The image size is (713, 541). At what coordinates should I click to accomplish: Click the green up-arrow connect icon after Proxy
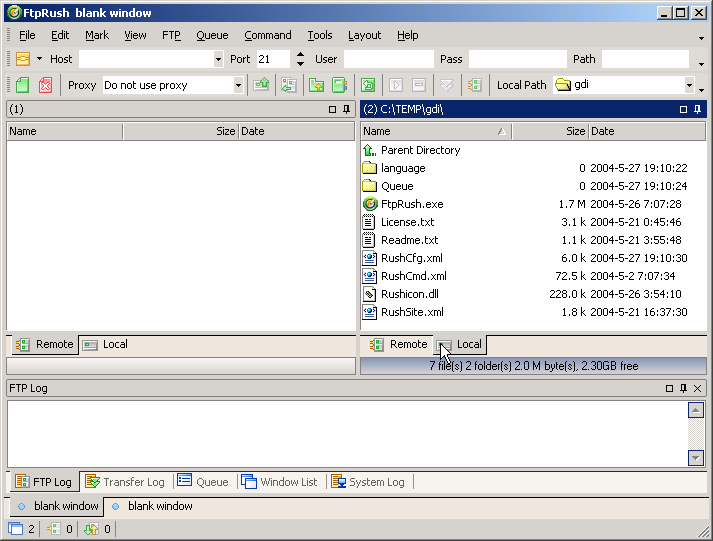point(261,85)
